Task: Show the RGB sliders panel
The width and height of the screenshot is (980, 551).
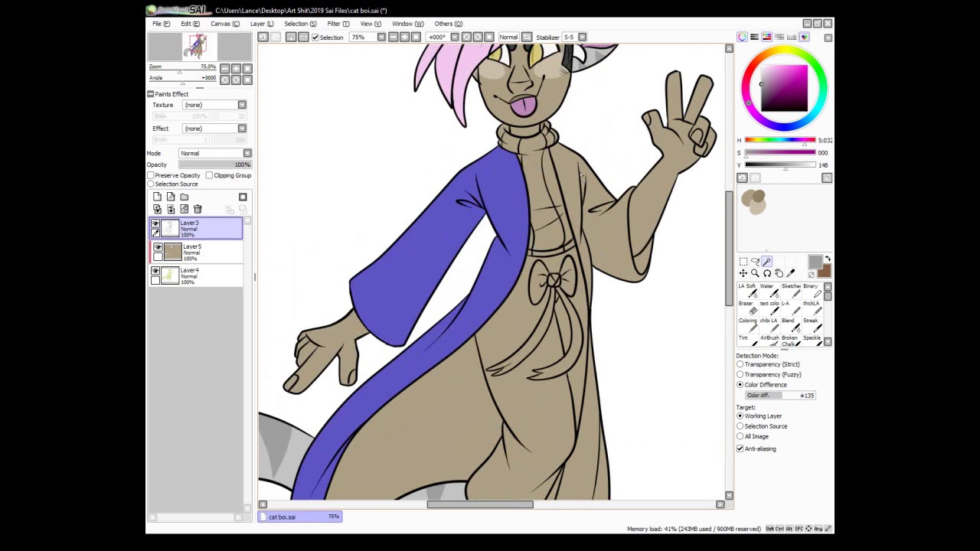Action: click(754, 37)
